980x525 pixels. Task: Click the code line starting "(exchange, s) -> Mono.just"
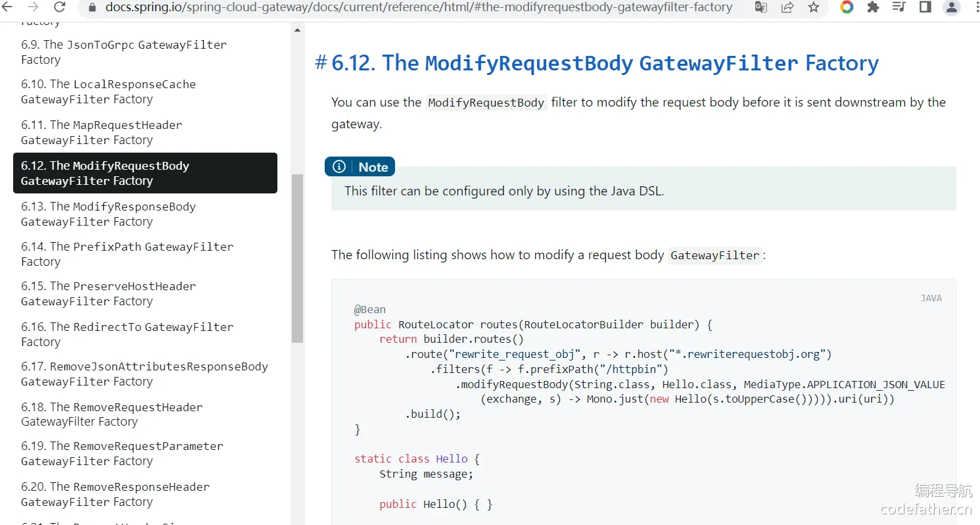(x=688, y=399)
